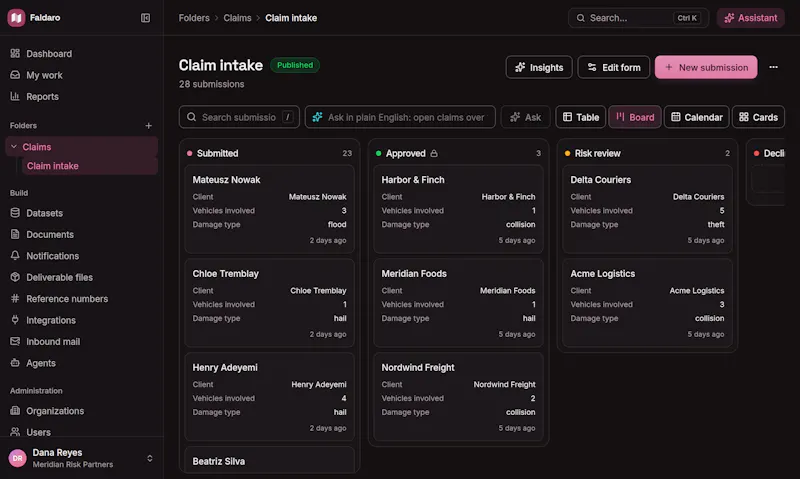Click the Ask button

coord(526,117)
